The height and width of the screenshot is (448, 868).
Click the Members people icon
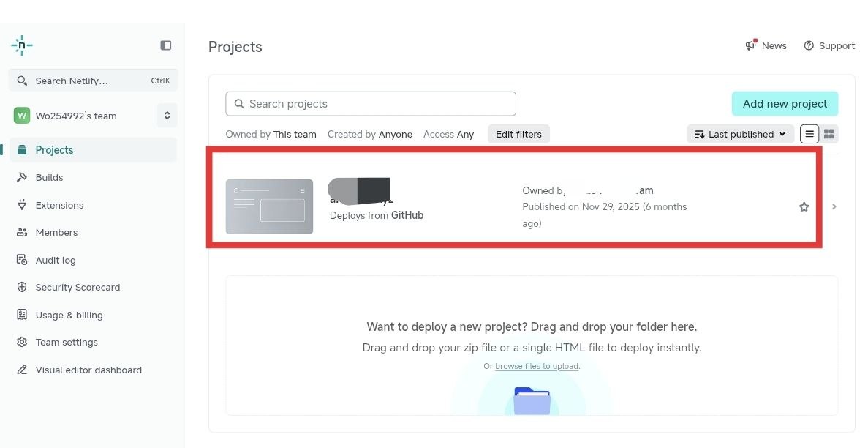22,232
